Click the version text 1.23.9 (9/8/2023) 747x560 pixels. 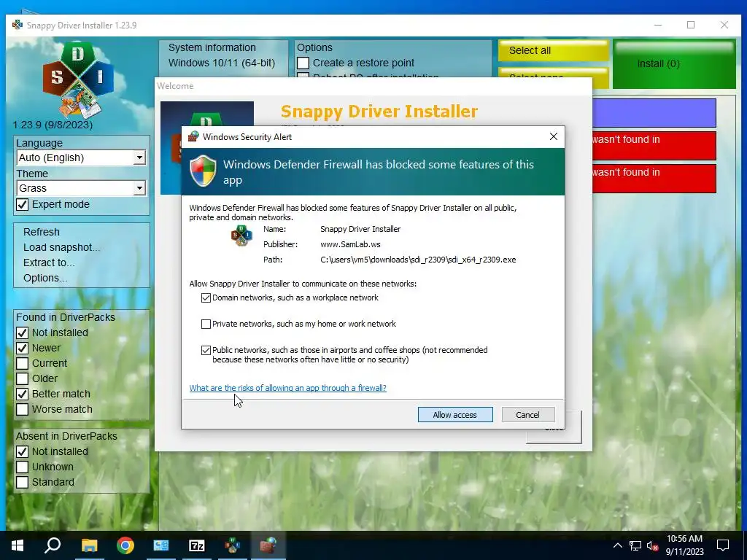click(53, 125)
